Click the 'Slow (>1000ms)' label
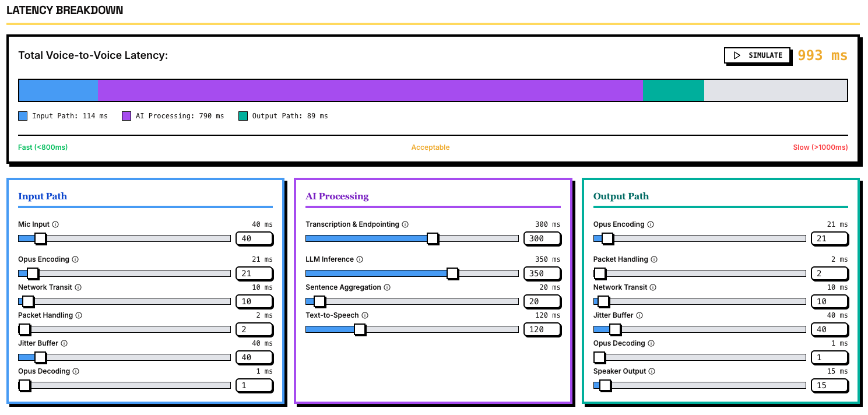 pos(820,147)
